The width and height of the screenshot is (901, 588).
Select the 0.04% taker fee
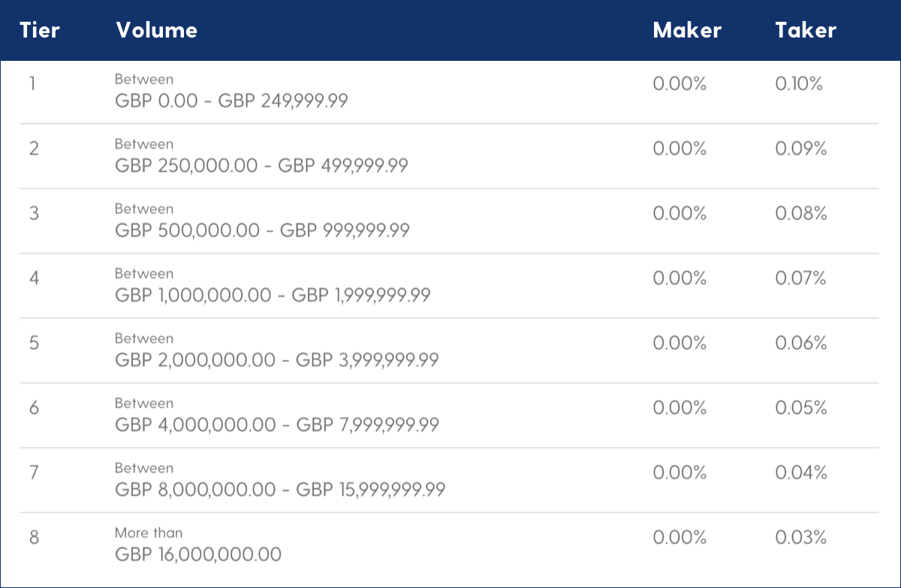pos(800,473)
